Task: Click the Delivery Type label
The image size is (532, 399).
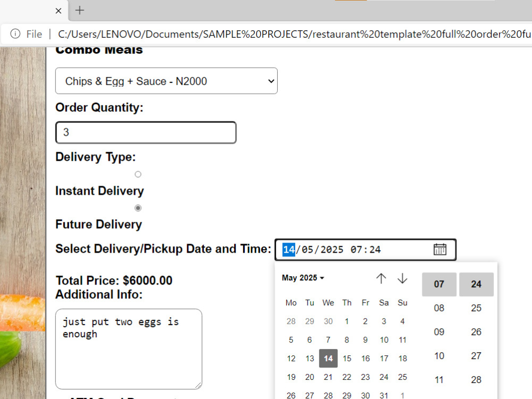Action: pyautogui.click(x=95, y=157)
